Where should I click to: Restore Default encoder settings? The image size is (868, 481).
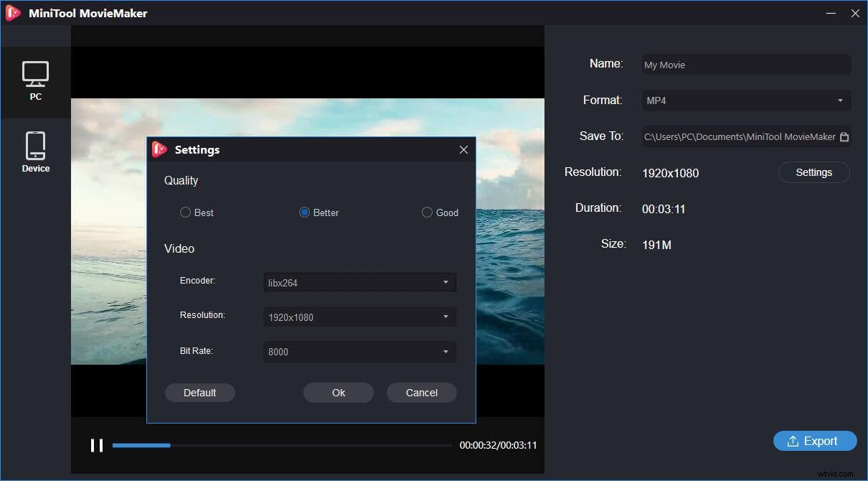pos(200,393)
